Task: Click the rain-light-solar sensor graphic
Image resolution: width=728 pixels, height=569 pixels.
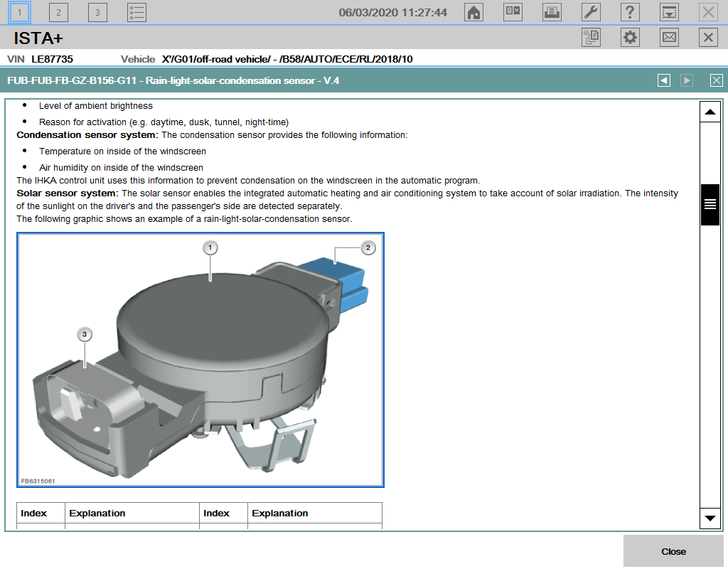Action: click(200, 360)
